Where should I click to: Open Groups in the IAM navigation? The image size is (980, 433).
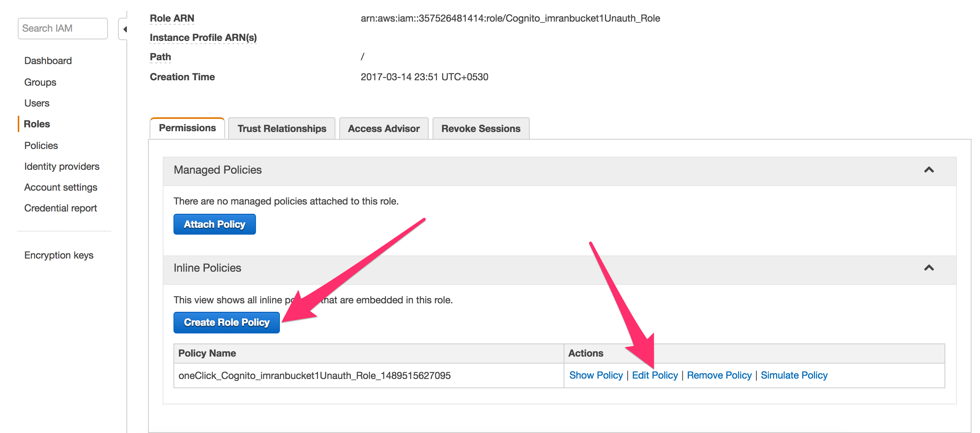click(40, 83)
